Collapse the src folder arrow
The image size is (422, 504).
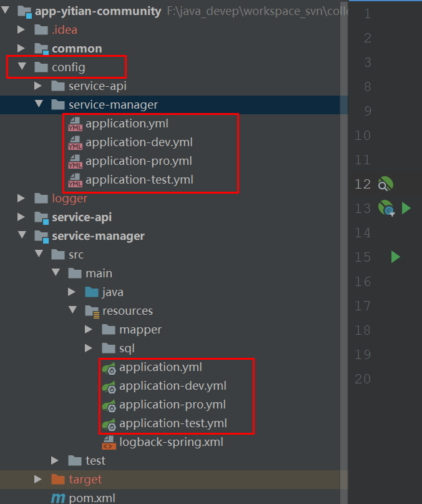(39, 254)
